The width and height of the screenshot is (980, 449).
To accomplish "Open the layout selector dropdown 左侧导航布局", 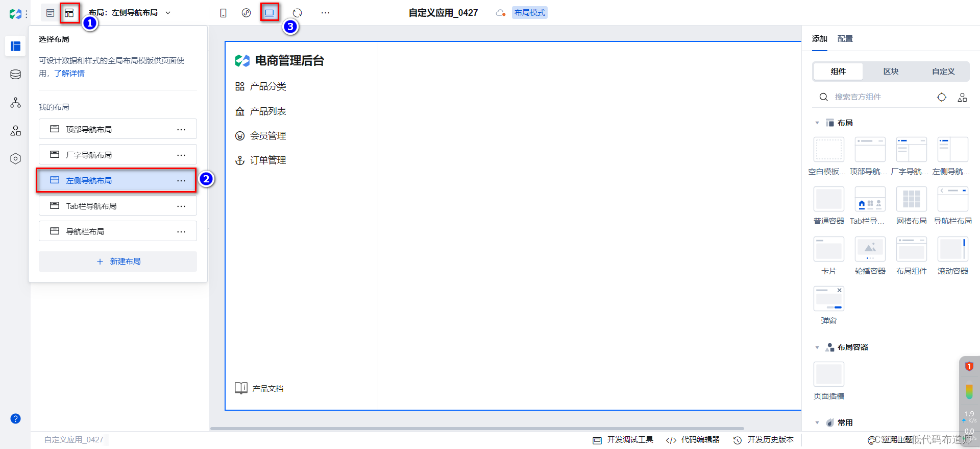I will pyautogui.click(x=130, y=13).
